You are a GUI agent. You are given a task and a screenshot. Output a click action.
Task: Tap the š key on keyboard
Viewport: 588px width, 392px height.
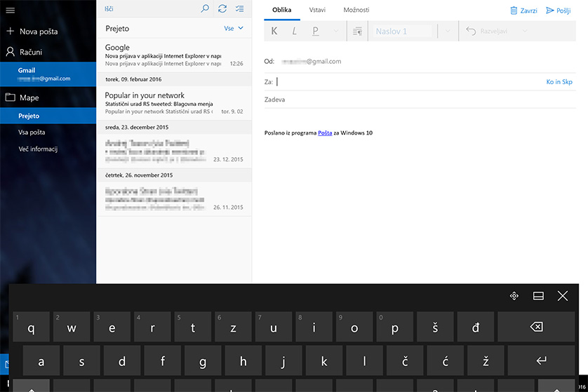tap(435, 327)
